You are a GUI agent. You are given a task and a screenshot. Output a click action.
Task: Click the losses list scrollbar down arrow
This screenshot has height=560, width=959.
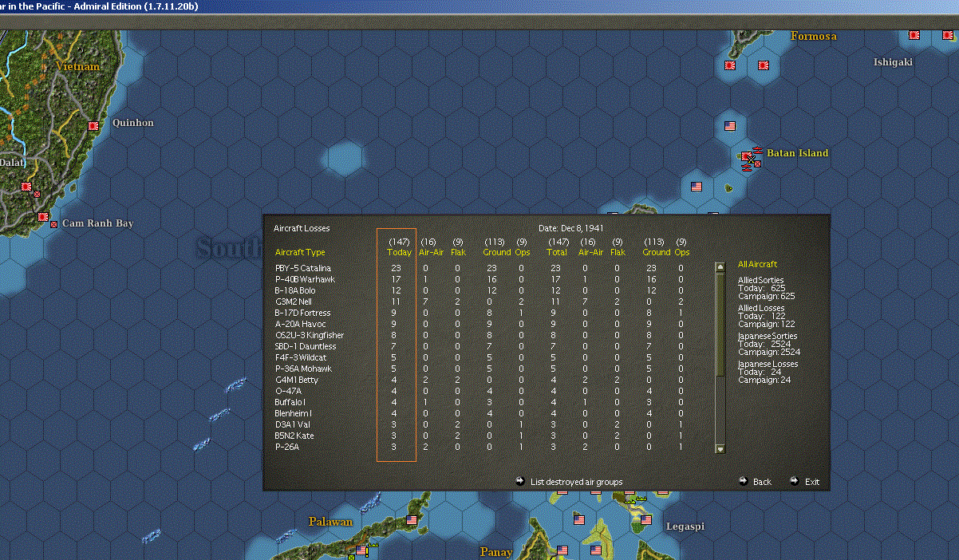720,449
